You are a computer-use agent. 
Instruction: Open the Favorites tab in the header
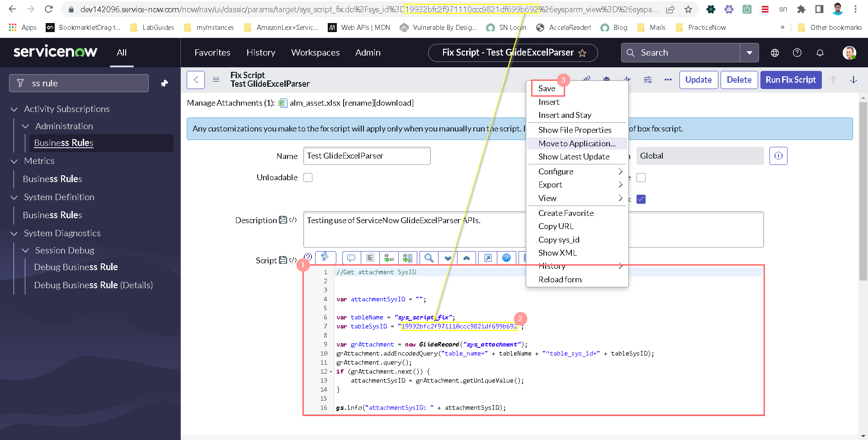pyautogui.click(x=212, y=53)
